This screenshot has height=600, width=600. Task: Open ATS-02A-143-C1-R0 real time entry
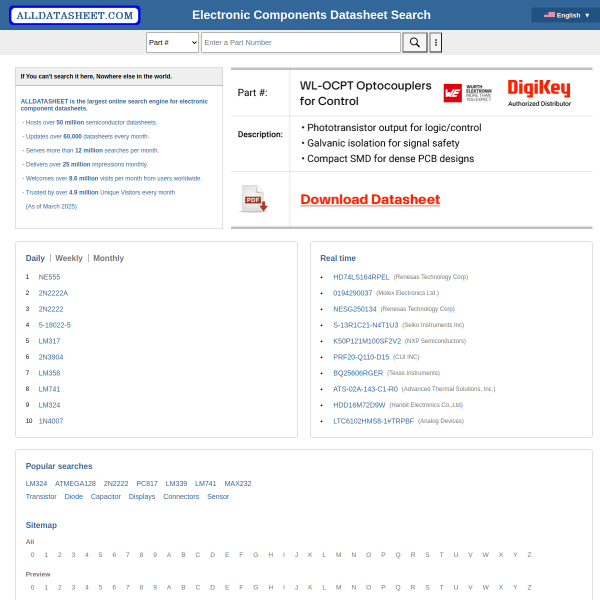pos(365,389)
